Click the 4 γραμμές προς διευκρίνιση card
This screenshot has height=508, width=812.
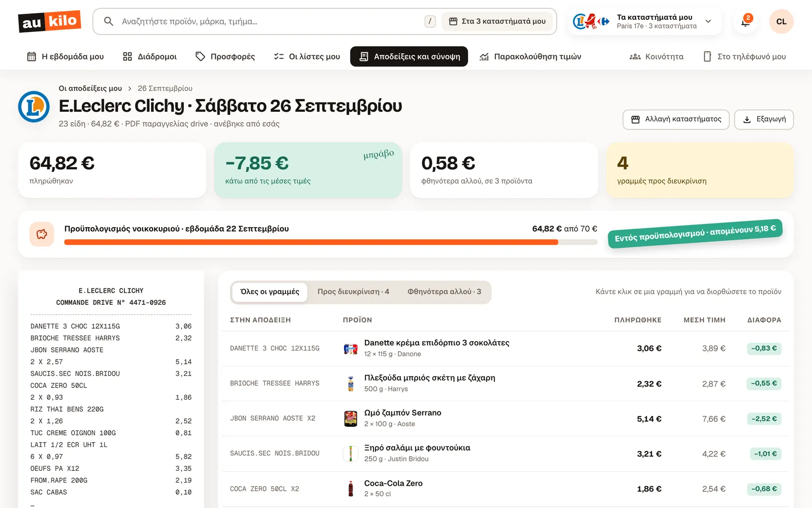pyautogui.click(x=700, y=170)
